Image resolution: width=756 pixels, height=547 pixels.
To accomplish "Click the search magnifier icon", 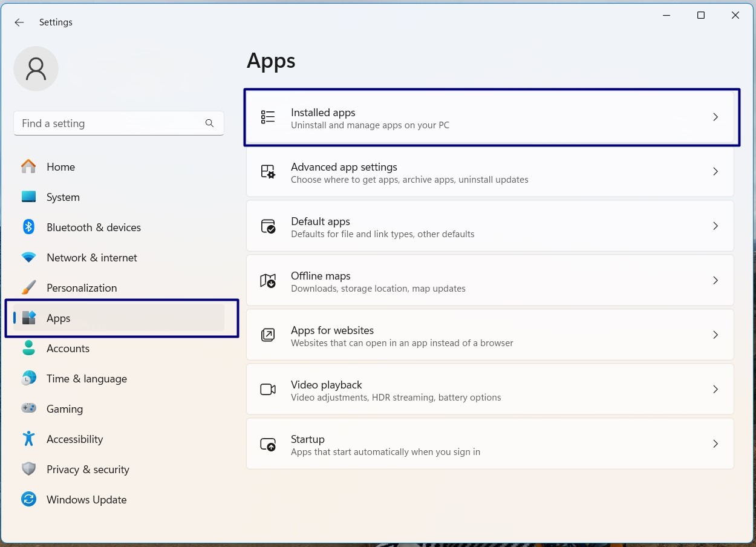I will [x=209, y=123].
